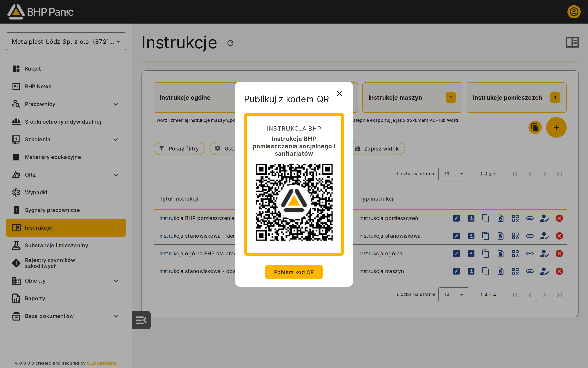
Task: Select the Instrukcje pomieszczeń tab
Action: (517, 98)
